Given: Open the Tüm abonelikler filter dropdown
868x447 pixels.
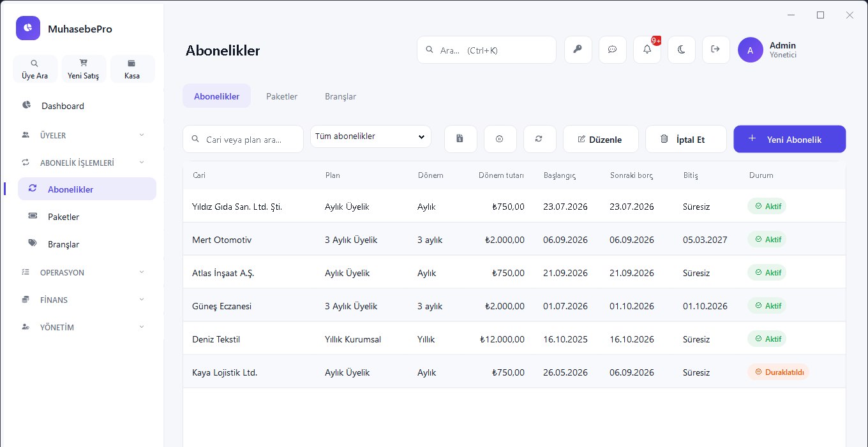Looking at the screenshot, I should (x=371, y=136).
